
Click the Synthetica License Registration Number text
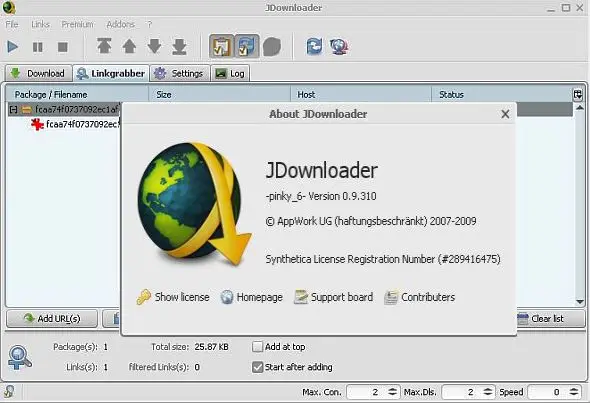(x=383, y=259)
